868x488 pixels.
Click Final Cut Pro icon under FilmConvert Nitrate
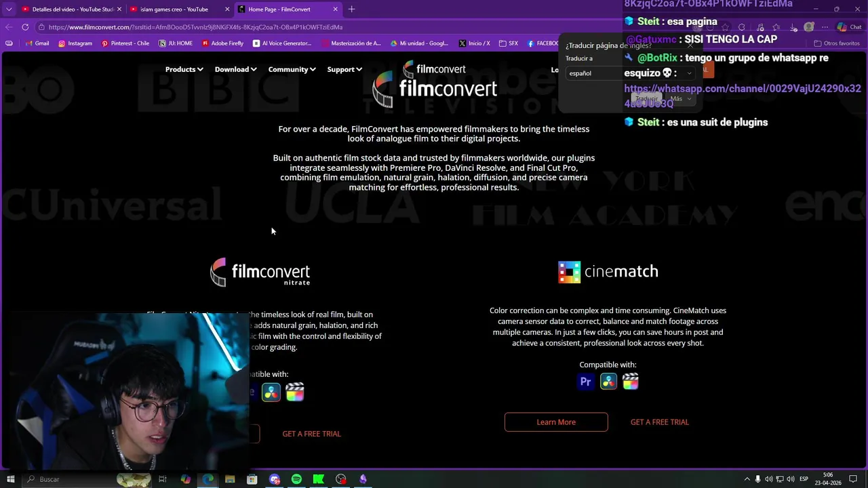point(295,392)
